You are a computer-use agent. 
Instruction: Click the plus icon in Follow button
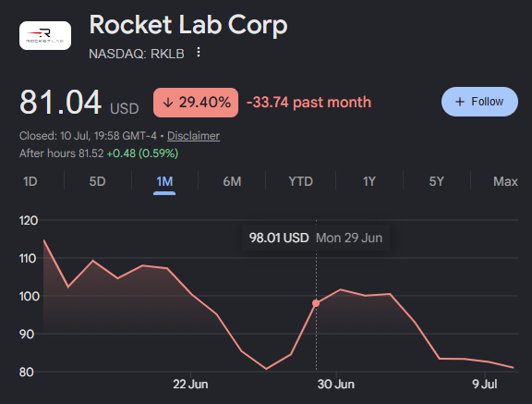(x=459, y=102)
